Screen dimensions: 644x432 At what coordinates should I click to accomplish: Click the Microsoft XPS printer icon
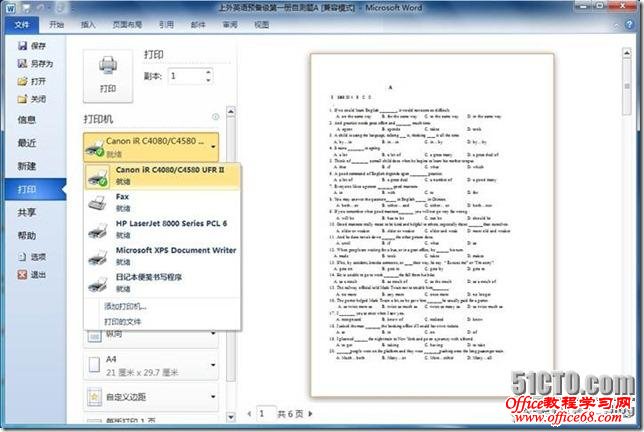pos(97,257)
